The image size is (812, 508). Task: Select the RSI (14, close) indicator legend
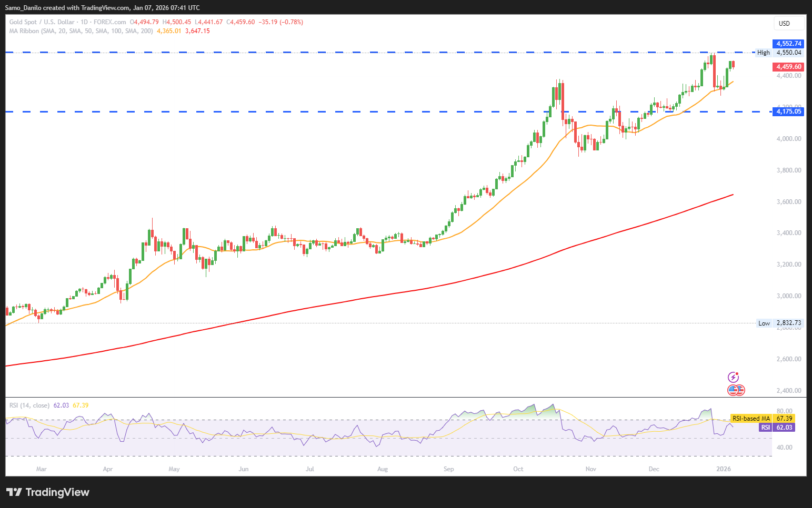coord(29,405)
